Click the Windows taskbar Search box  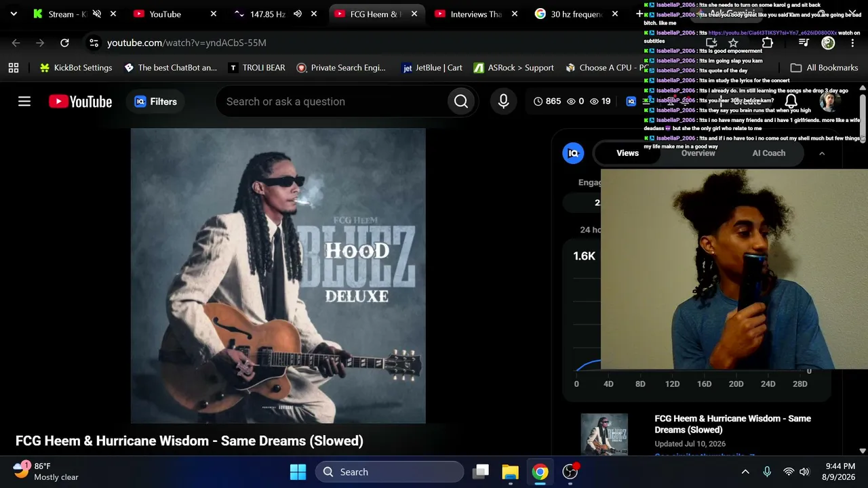(x=389, y=472)
